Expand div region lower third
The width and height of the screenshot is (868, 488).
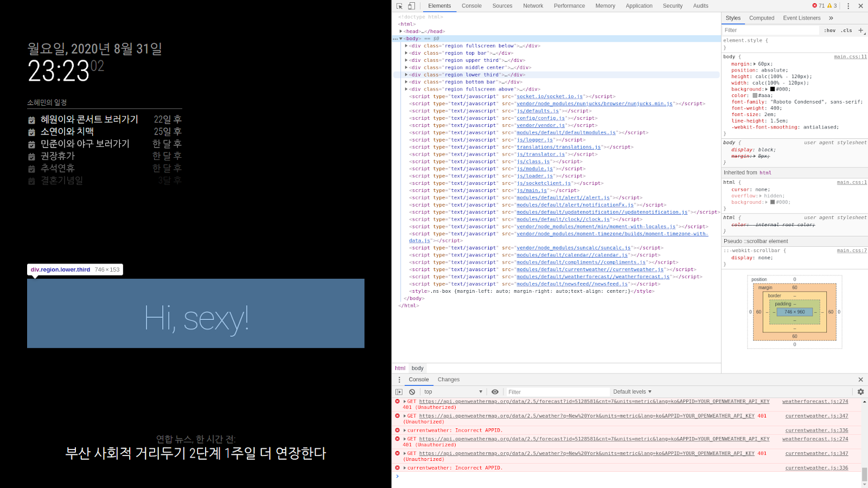tap(406, 75)
